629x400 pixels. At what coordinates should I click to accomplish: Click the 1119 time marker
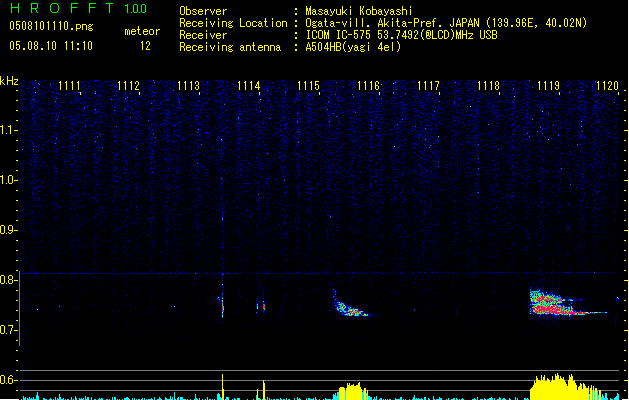(x=548, y=86)
